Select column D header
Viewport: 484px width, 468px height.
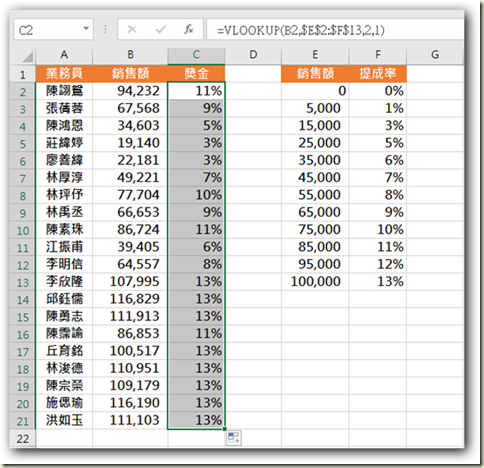tap(253, 55)
